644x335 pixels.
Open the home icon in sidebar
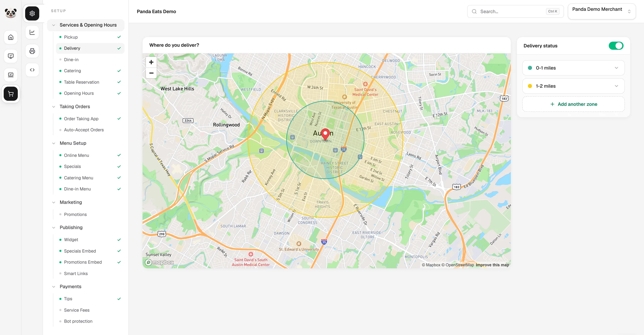(11, 37)
